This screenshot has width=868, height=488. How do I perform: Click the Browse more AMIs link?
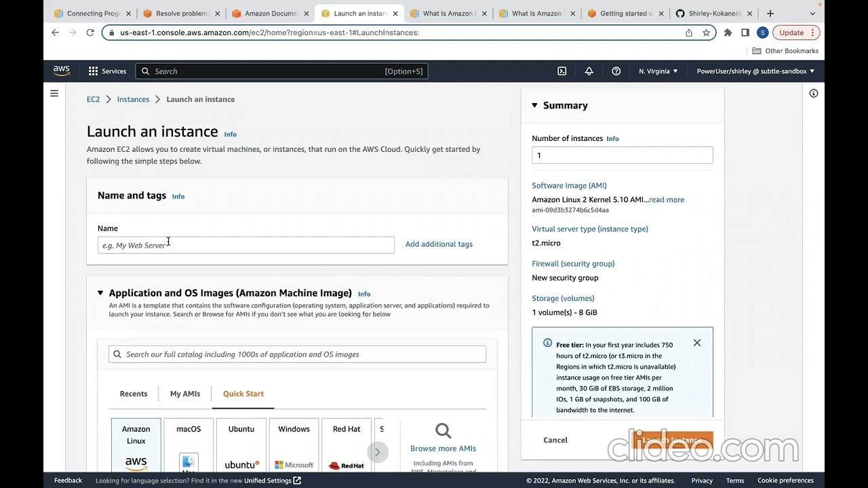[x=443, y=449]
